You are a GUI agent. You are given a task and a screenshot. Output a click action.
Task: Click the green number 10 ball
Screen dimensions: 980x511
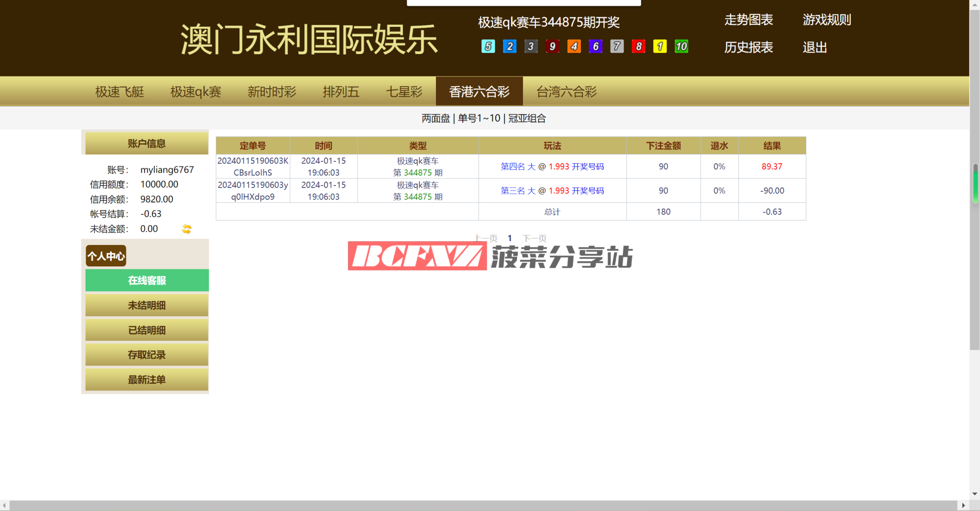pos(681,46)
